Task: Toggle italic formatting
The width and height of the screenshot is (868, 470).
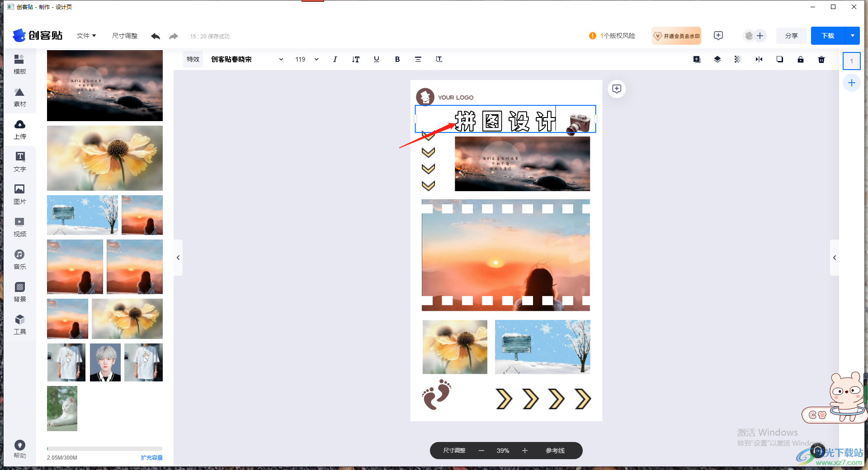Action: [x=335, y=59]
